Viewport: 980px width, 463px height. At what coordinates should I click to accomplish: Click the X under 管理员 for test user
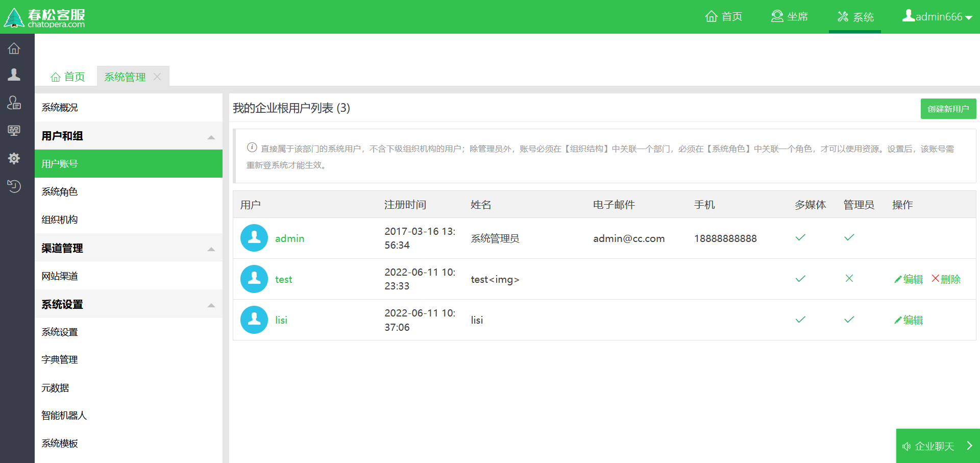(x=849, y=279)
